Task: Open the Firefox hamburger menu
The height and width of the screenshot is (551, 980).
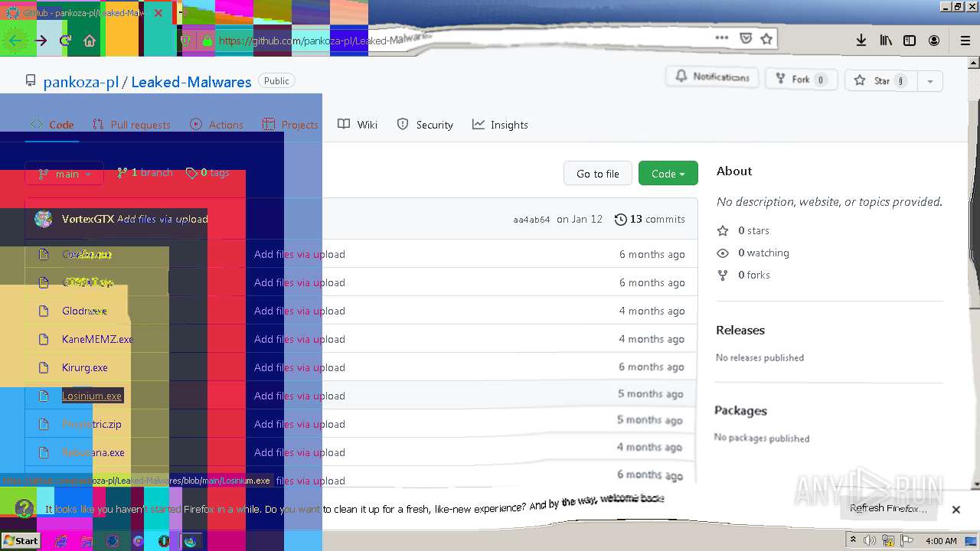Action: [965, 41]
